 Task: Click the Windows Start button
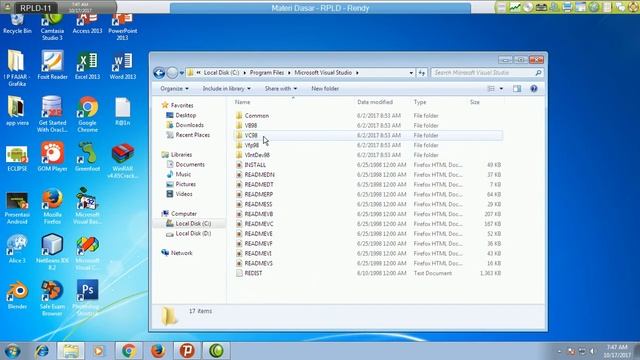click(13, 351)
